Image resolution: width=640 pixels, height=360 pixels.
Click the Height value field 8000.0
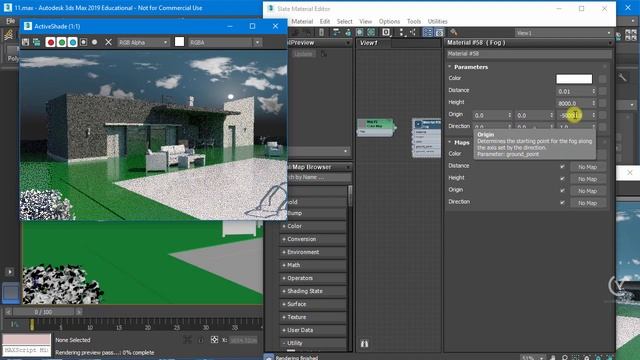click(573, 103)
